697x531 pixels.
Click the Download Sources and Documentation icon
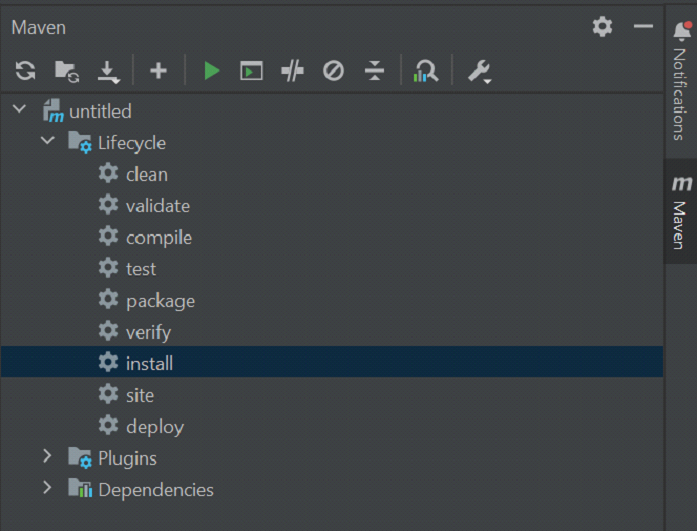(x=108, y=71)
